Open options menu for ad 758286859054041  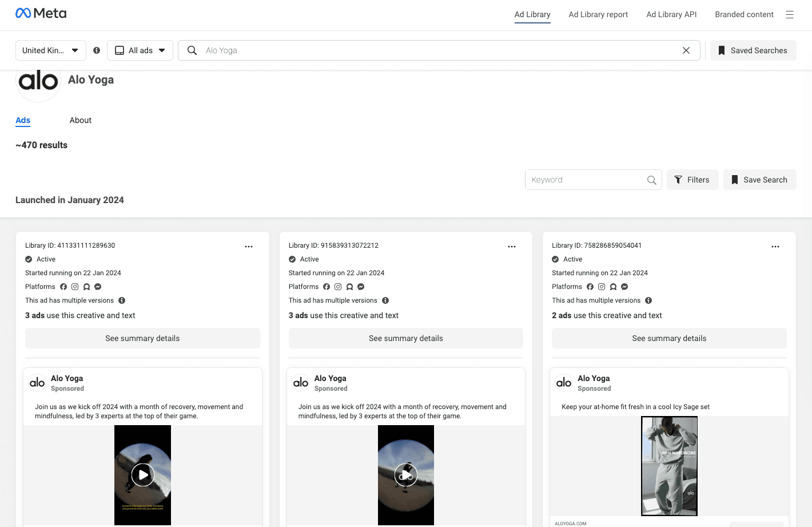tap(775, 247)
